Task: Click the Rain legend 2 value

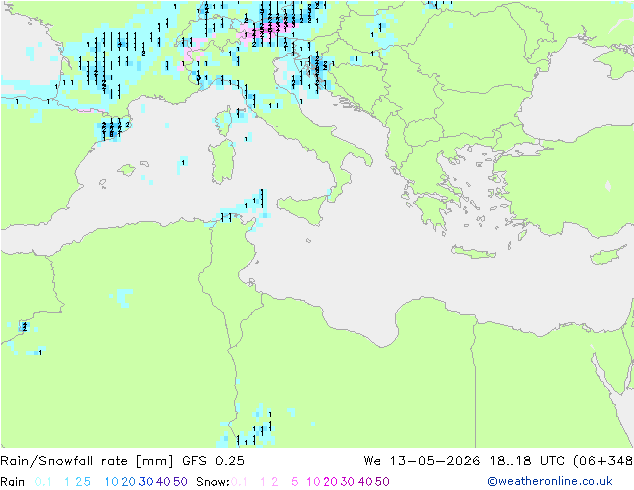Action: click(x=78, y=482)
